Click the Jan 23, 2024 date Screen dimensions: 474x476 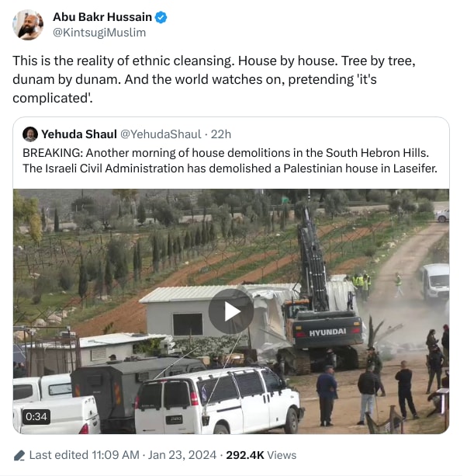click(x=182, y=455)
